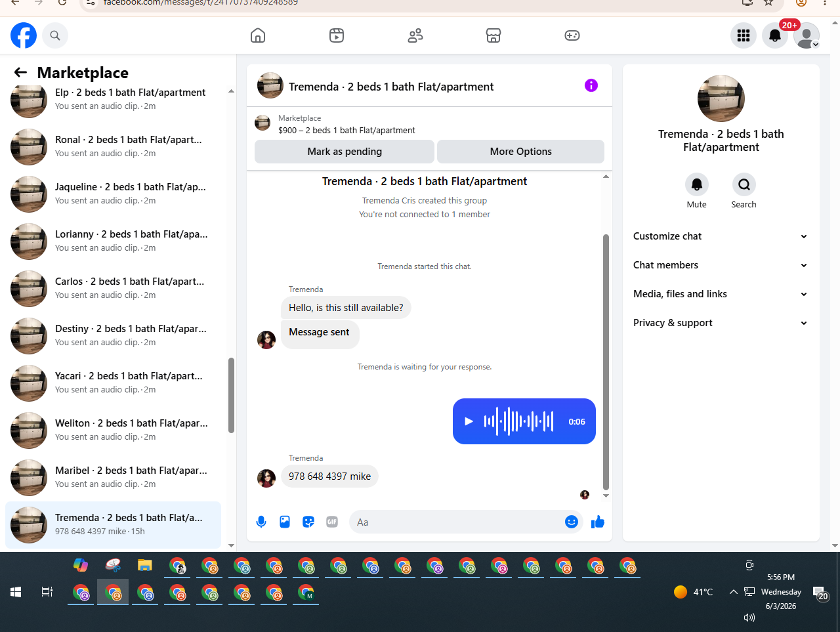The image size is (840, 632).
Task: Expand Media, files and links
Action: click(721, 294)
